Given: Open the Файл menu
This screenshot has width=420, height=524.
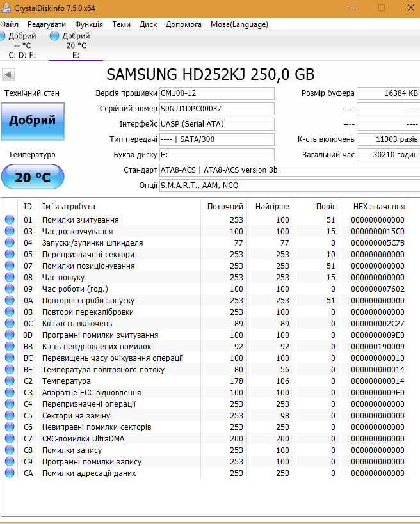Looking at the screenshot, I should (10, 24).
